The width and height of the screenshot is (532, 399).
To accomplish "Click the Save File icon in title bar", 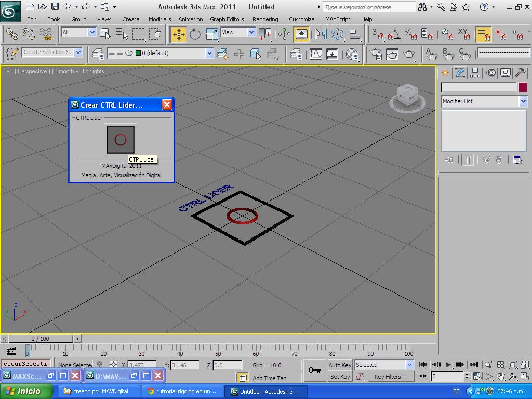I will coord(55,6).
